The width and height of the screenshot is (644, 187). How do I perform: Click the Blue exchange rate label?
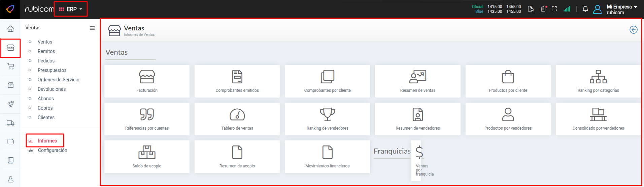[x=479, y=11]
